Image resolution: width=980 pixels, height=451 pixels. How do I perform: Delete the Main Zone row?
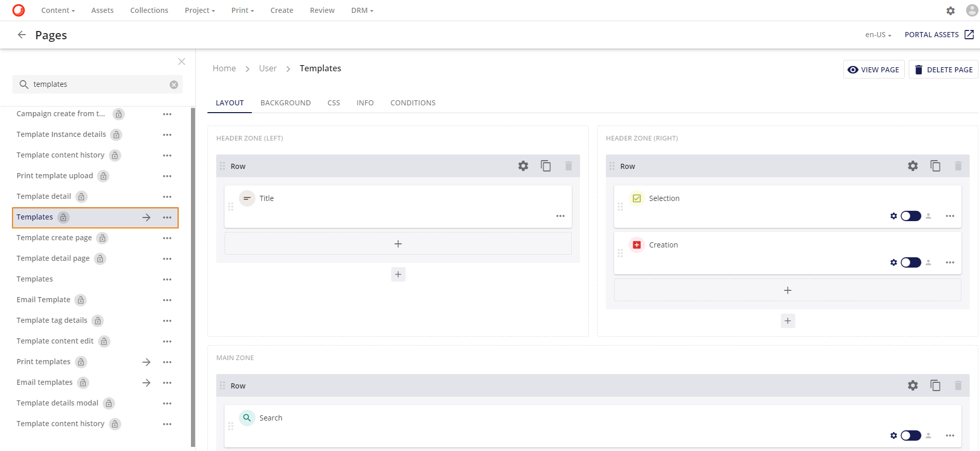(x=958, y=385)
